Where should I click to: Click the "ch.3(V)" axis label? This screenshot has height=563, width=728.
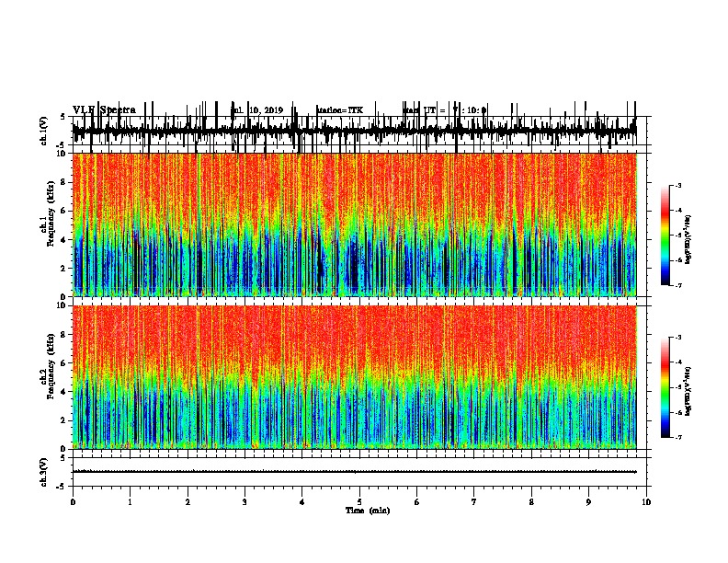coord(44,472)
